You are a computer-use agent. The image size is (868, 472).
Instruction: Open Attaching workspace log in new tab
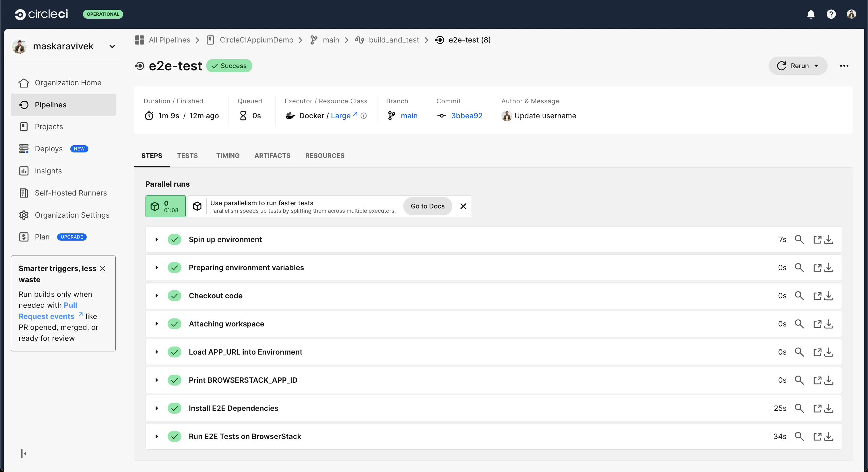(817, 324)
